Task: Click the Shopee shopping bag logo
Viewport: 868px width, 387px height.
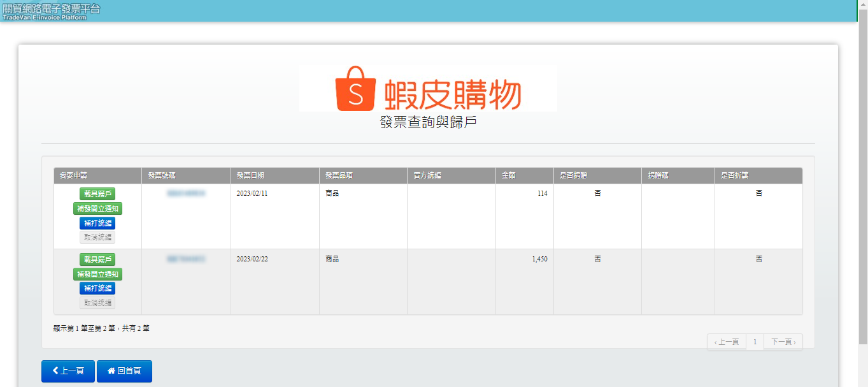Action: coord(356,89)
